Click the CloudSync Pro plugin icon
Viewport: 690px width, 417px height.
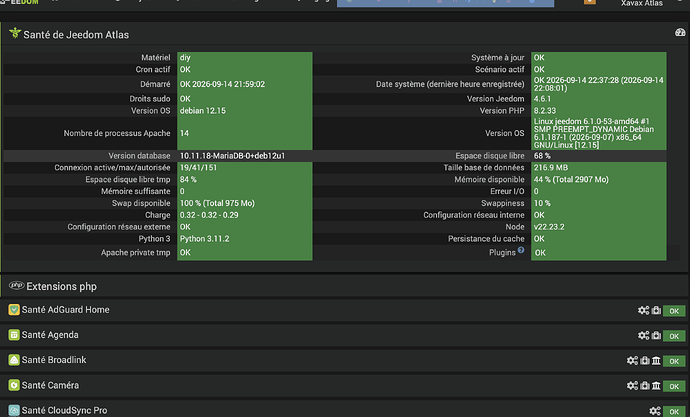tap(14, 410)
